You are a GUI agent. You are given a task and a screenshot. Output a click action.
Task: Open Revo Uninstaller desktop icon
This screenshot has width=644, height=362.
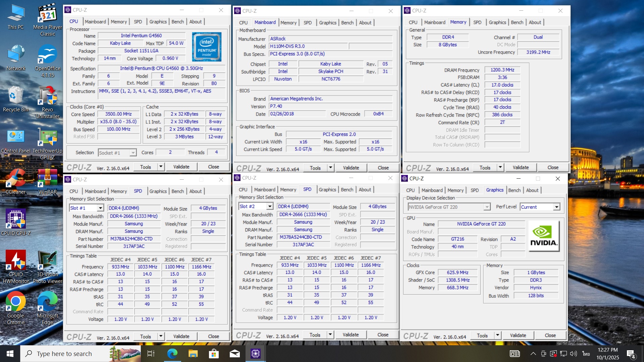coord(47,96)
